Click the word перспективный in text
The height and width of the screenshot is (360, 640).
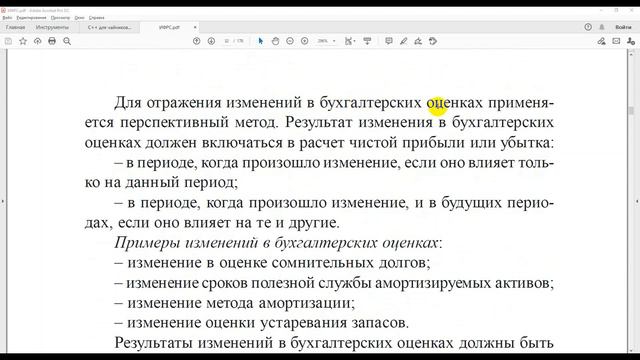click(x=174, y=122)
